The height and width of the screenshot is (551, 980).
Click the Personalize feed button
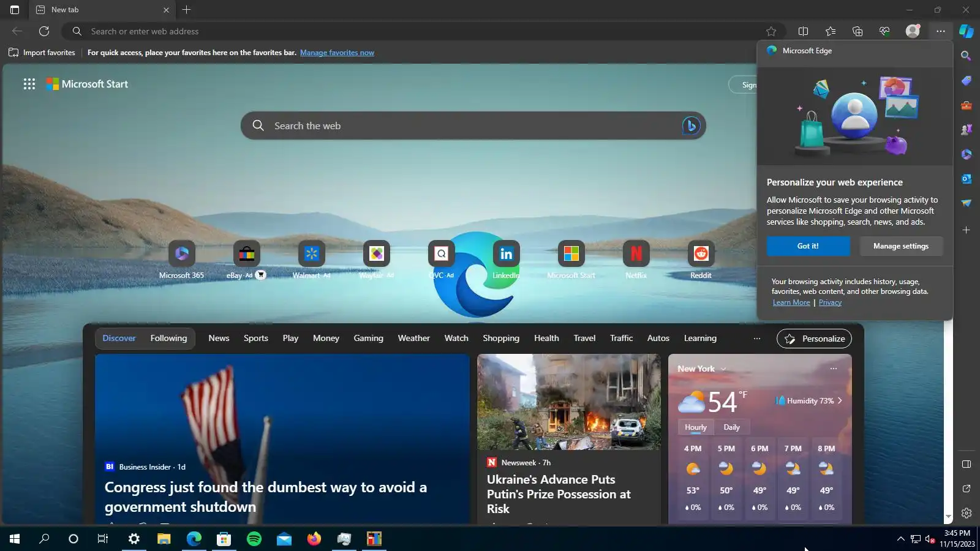point(814,339)
